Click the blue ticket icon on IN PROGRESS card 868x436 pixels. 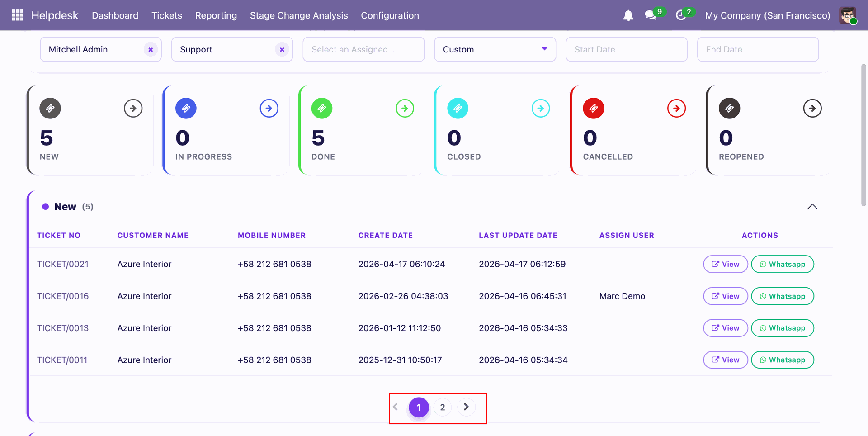point(186,108)
